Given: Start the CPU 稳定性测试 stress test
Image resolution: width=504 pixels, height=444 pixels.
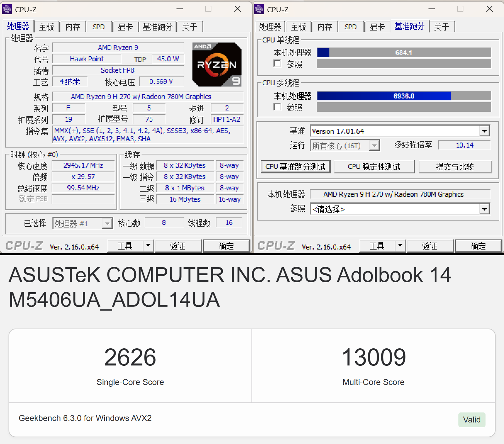Looking at the screenshot, I should (374, 166).
